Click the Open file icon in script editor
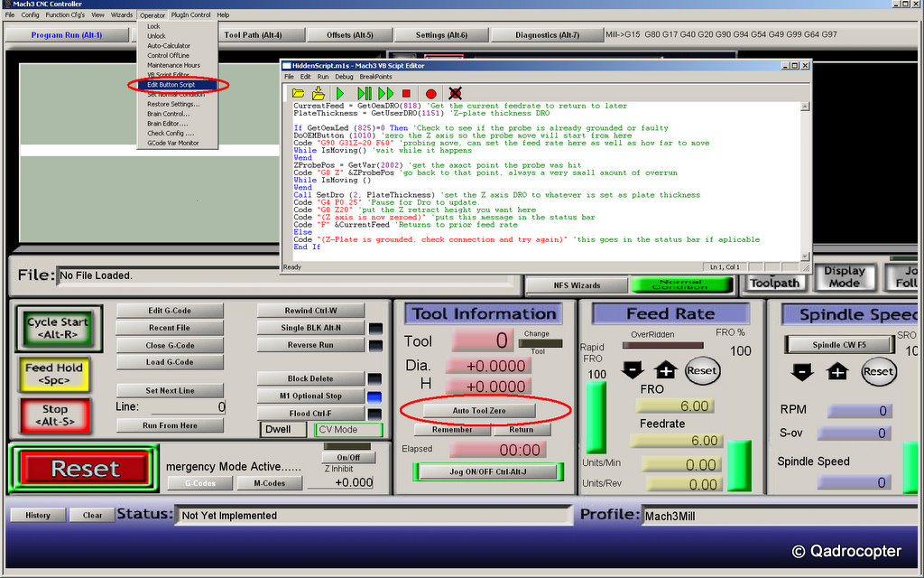The width and height of the screenshot is (924, 578). click(299, 93)
